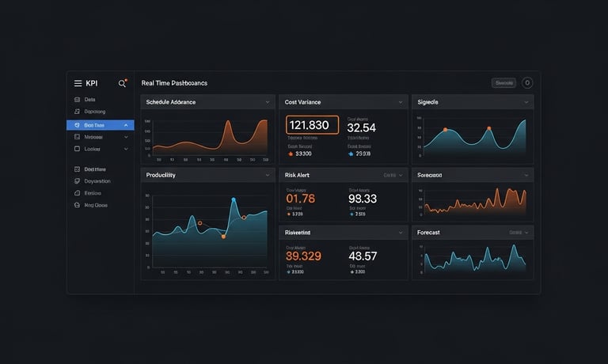This screenshot has height=364, width=608.
Task: Select the second sidebar item icon
Action: [x=77, y=112]
